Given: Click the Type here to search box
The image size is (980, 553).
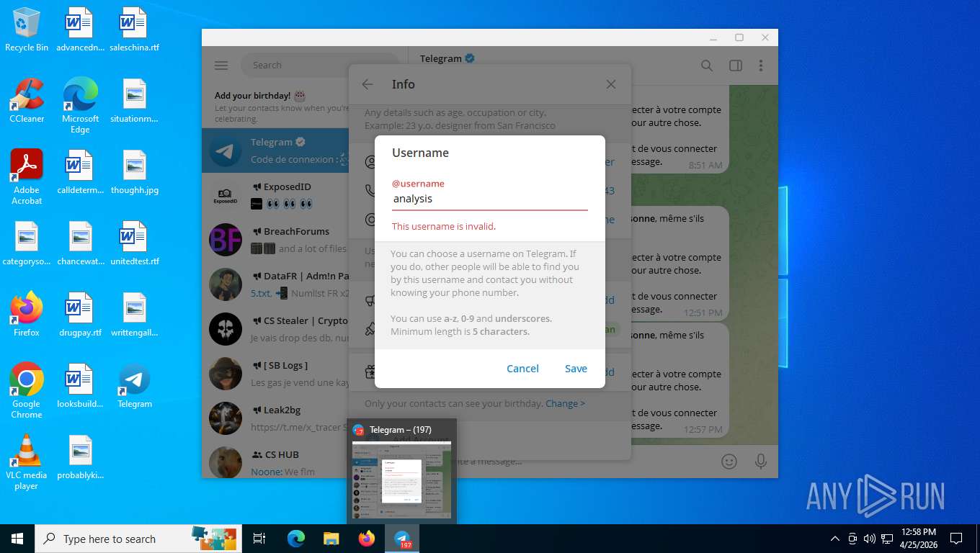Looking at the screenshot, I should (138, 539).
